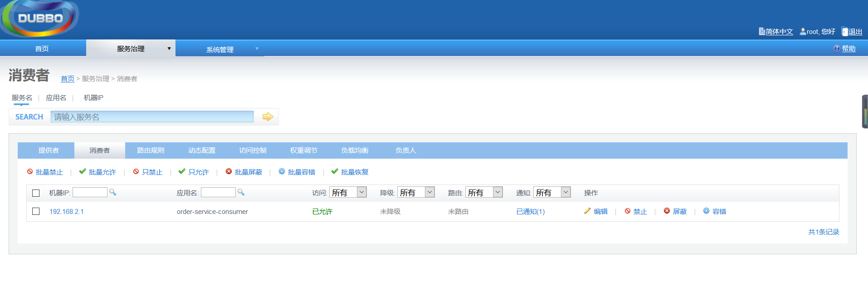The width and height of the screenshot is (868, 306).
Task: Click the user icon beside root
Action: (x=803, y=32)
